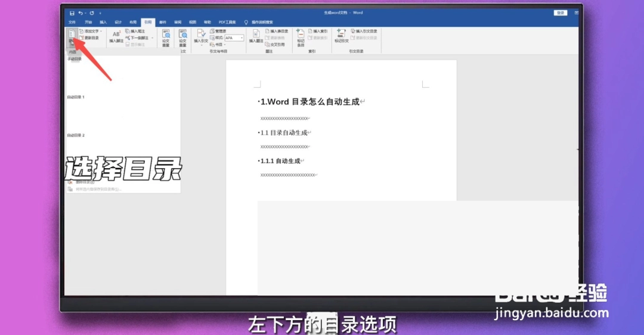Open the 书目 dropdown
Viewport: 644px width, 335px height.
218,44
